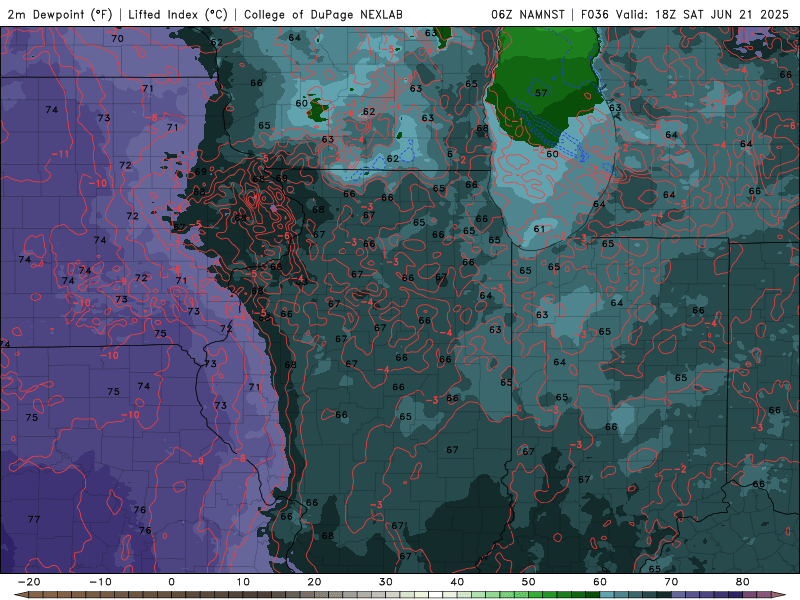
Task: Click the "Lifted Index (°C)" header label
Action: (x=178, y=14)
